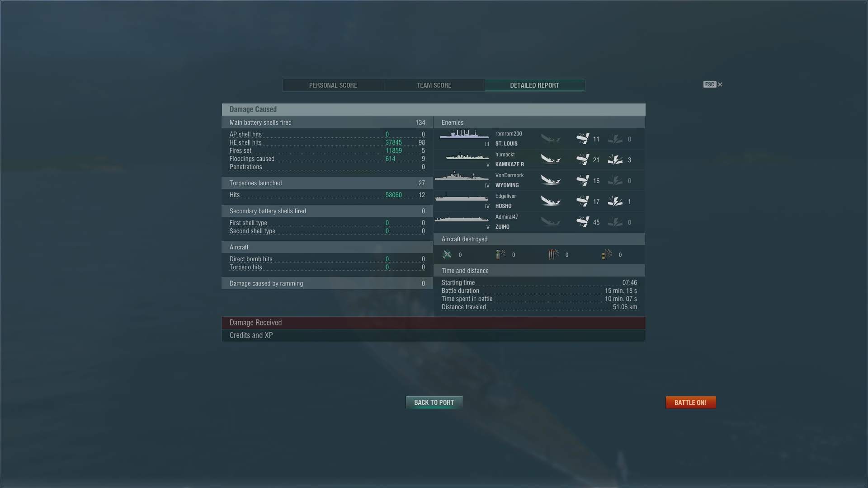868x488 pixels.
Task: Collapse the Damage Caused section header
Action: click(x=434, y=109)
